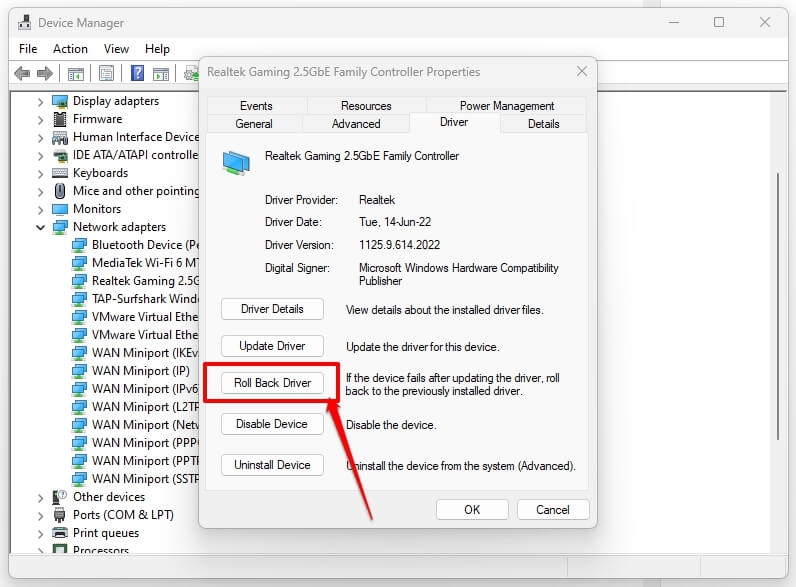The width and height of the screenshot is (796, 587).
Task: Switch to the Events tab
Action: (256, 106)
